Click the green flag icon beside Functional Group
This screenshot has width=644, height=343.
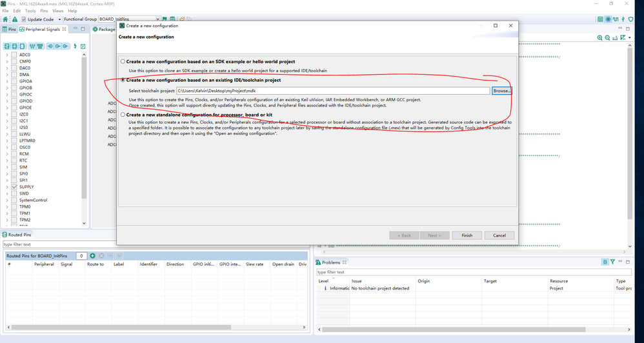[x=165, y=19]
